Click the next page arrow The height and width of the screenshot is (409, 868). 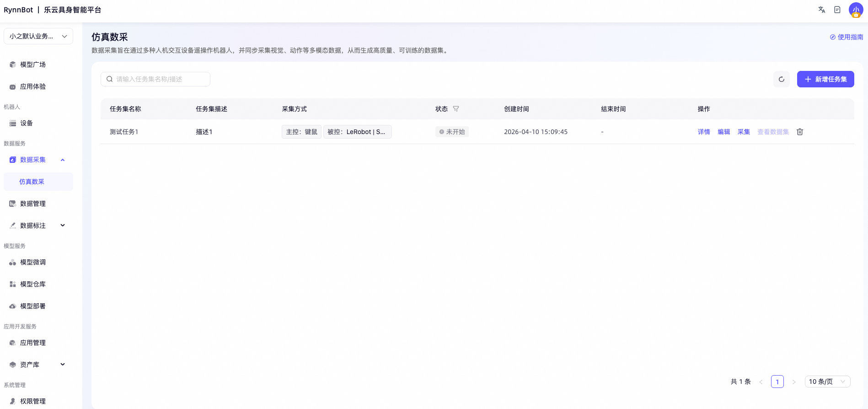coord(794,382)
